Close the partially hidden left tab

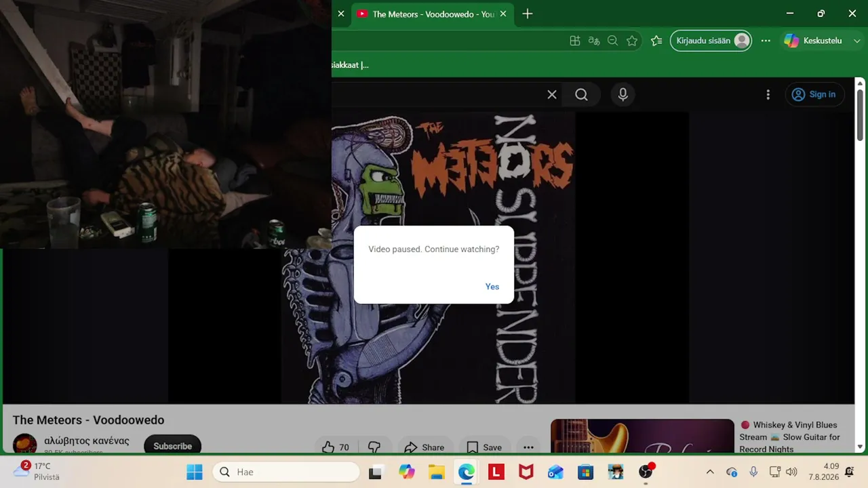point(341,14)
